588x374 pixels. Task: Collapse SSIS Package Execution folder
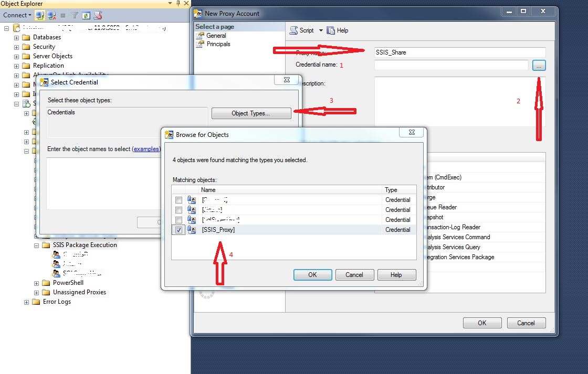coord(36,246)
